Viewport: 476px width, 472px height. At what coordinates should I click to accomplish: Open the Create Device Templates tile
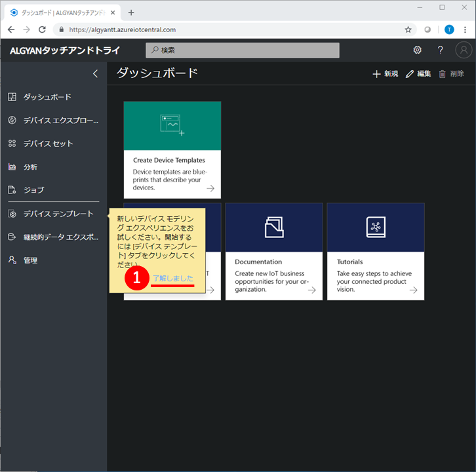(x=172, y=150)
